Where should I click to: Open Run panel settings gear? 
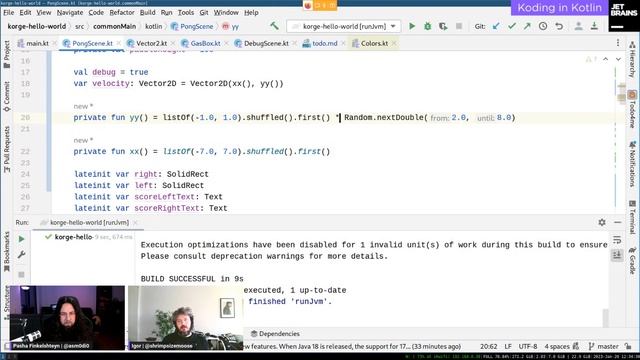coord(602,222)
